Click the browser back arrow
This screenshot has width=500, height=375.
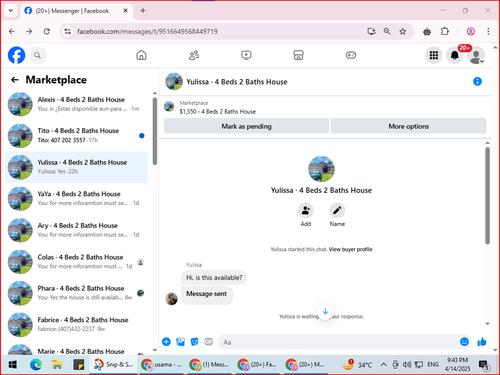tap(12, 31)
